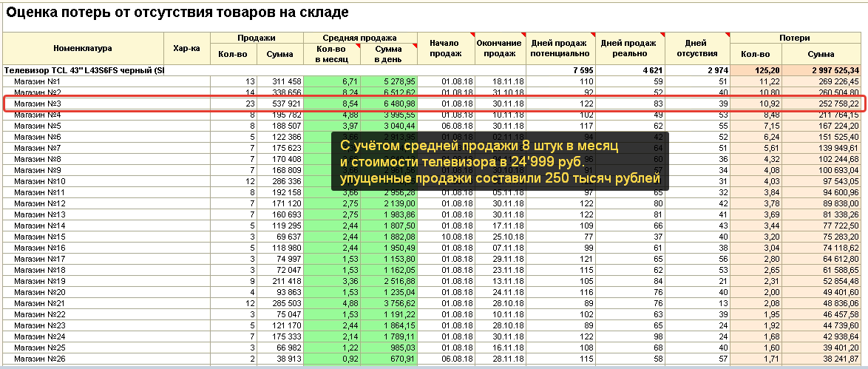Select the "Номенклатура" column header
Viewport: 868px width, 369px height.
click(x=83, y=48)
